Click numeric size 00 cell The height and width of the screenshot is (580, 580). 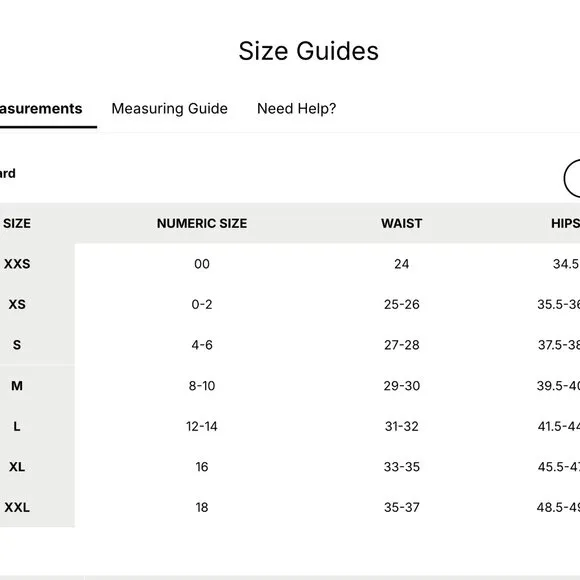(202, 264)
